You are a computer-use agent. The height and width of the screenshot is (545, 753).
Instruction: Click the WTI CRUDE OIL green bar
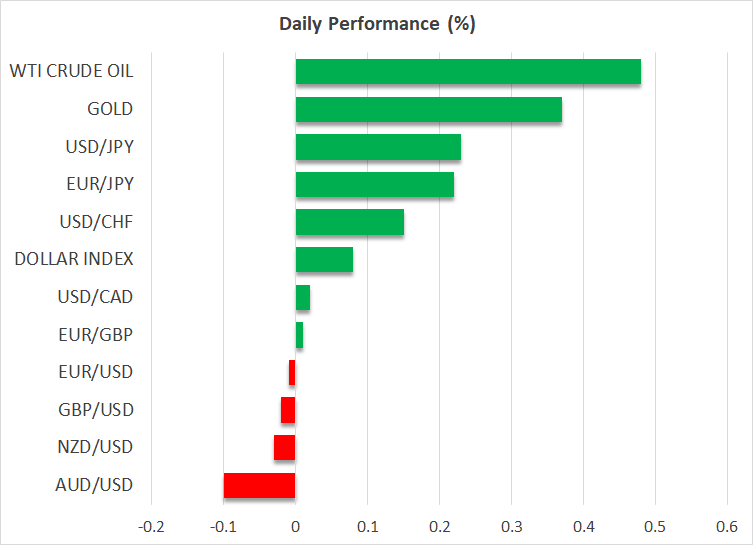(x=468, y=72)
